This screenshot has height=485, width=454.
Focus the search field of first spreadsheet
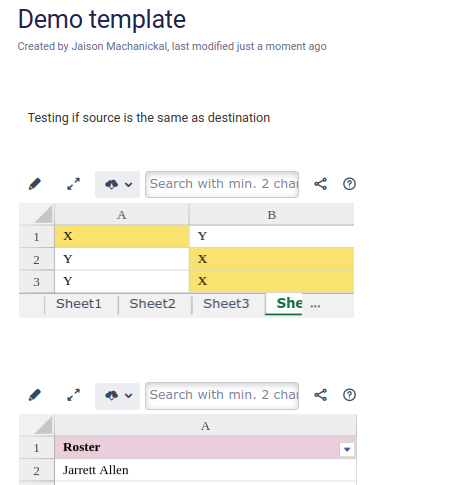click(222, 184)
